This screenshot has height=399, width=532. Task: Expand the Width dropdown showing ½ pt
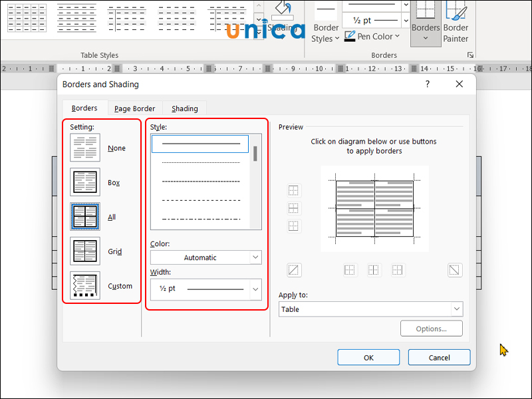(205, 289)
